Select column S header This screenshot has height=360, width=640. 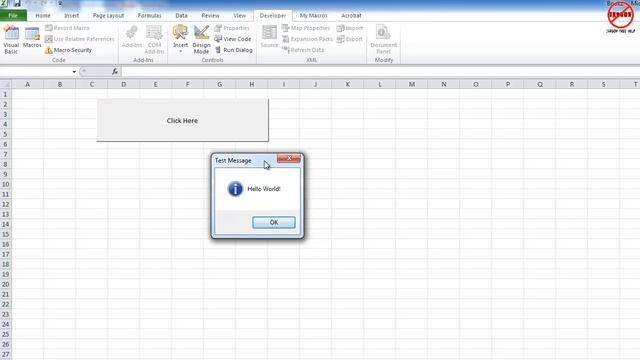(x=604, y=84)
